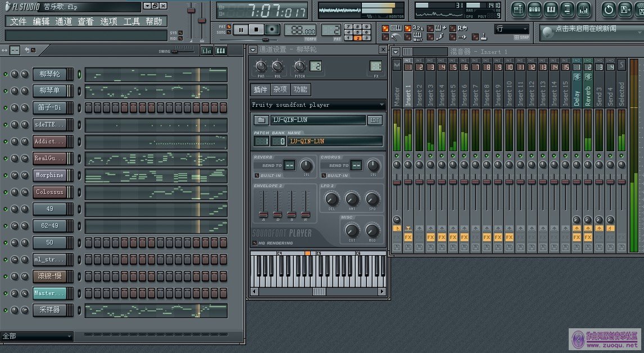Click the channel PAN knob
Image resolution: width=644 pixels, height=353 pixels.
pos(261,66)
